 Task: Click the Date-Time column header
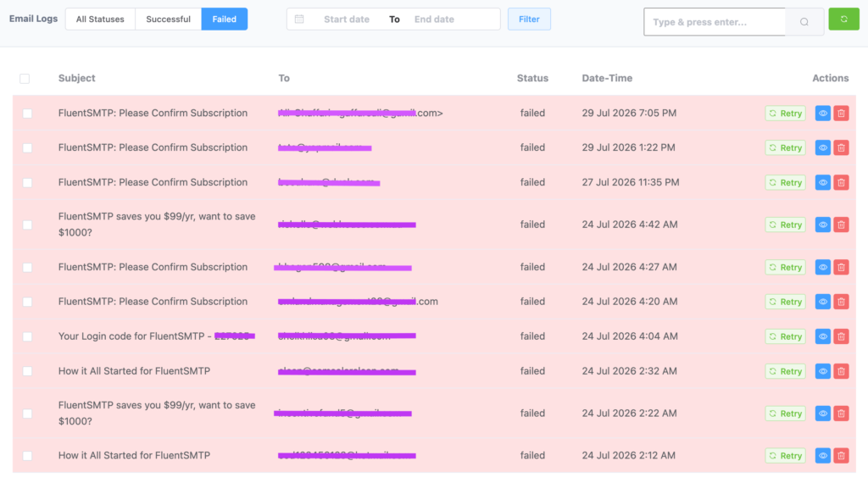point(607,78)
